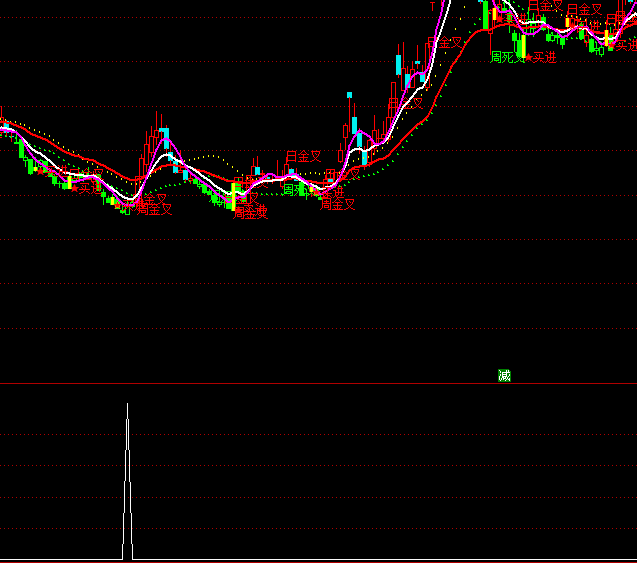Click the 周金叉 label below the yellow candle
This screenshot has width=637, height=563.
pyautogui.click(x=251, y=212)
